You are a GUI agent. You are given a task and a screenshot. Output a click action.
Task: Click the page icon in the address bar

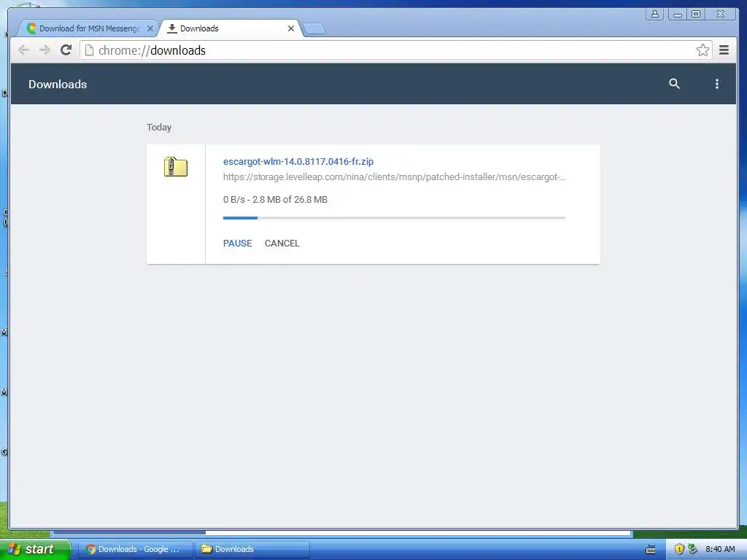pyautogui.click(x=89, y=50)
